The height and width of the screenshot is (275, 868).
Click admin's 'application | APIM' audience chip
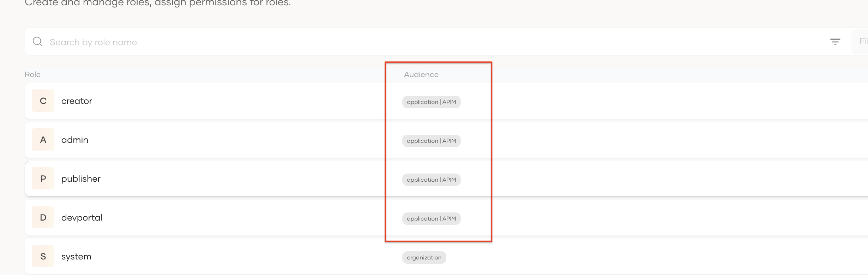pyautogui.click(x=431, y=141)
